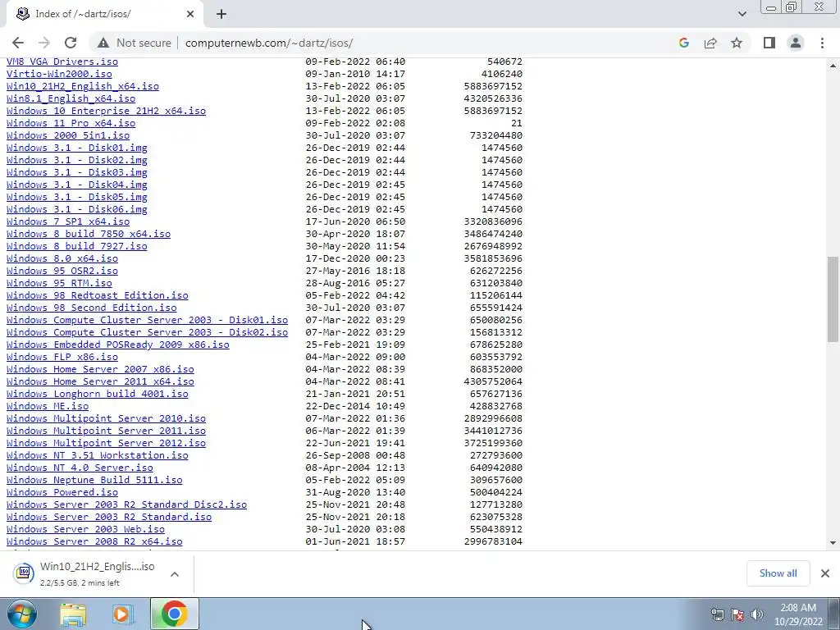This screenshot has width=840, height=630.
Task: Open Windows 7 SP1 x64.iso link
Action: point(68,221)
